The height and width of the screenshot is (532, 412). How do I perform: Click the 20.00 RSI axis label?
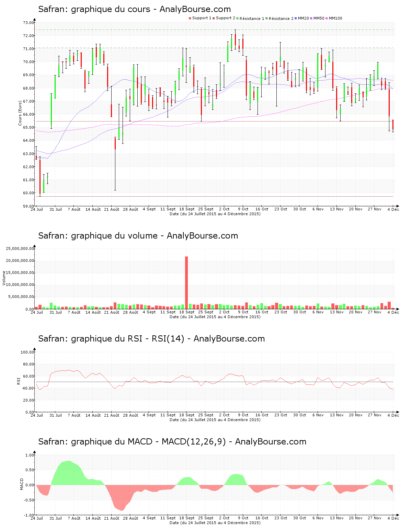click(28, 400)
